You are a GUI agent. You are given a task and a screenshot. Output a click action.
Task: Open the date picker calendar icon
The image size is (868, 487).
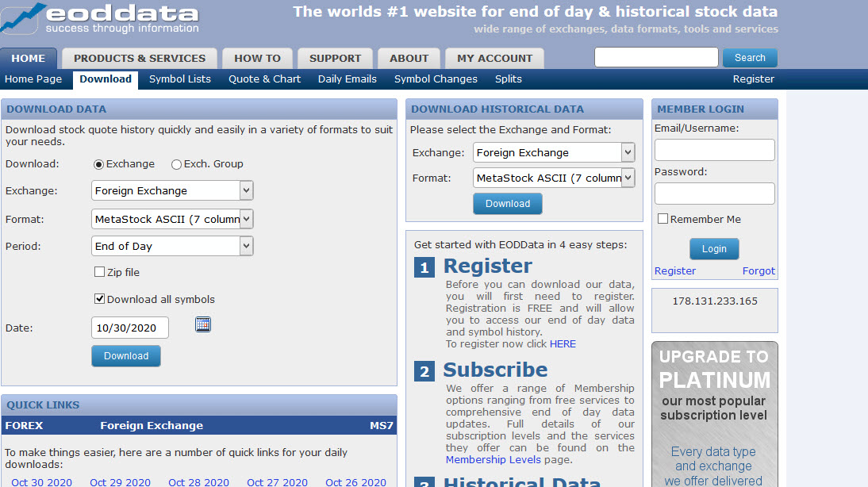[203, 324]
